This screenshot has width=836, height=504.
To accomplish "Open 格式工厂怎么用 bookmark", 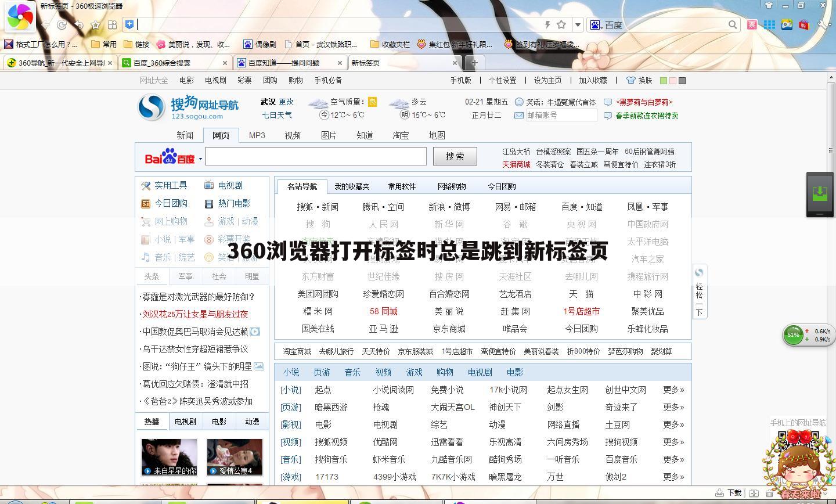I will pyautogui.click(x=41, y=44).
